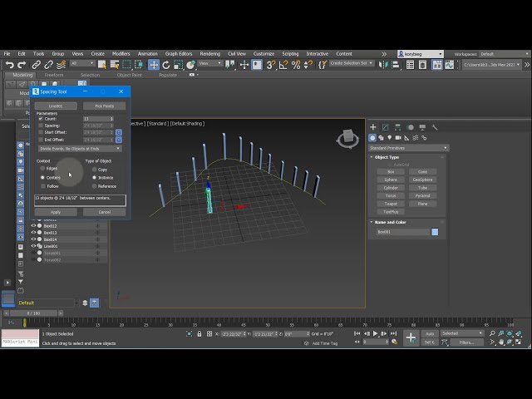
Task: Click the ViewCube in the viewport
Action: pyautogui.click(x=347, y=138)
